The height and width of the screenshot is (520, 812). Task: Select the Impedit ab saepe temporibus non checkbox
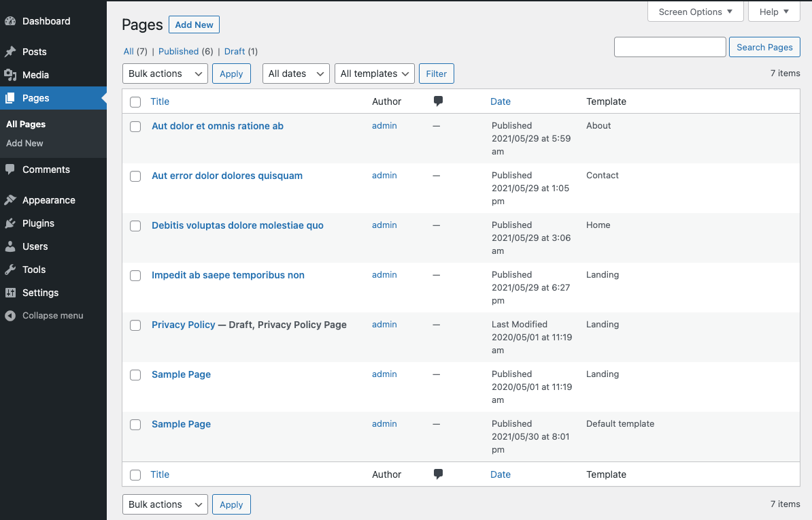tap(135, 276)
